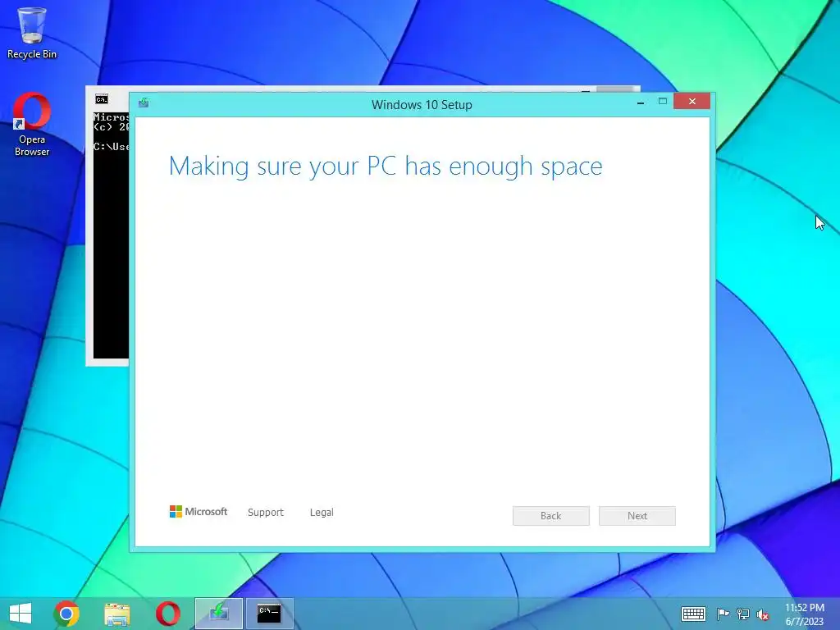Show the clock and date flyout
Image resolution: width=840 pixels, height=630 pixels.
(805, 614)
